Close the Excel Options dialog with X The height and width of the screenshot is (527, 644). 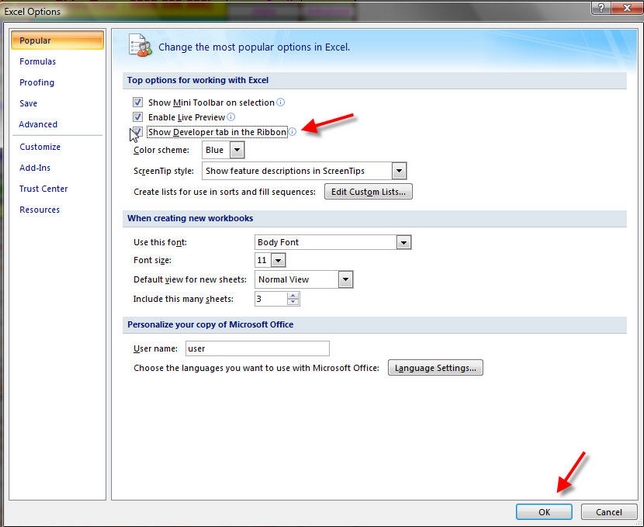[x=626, y=9]
